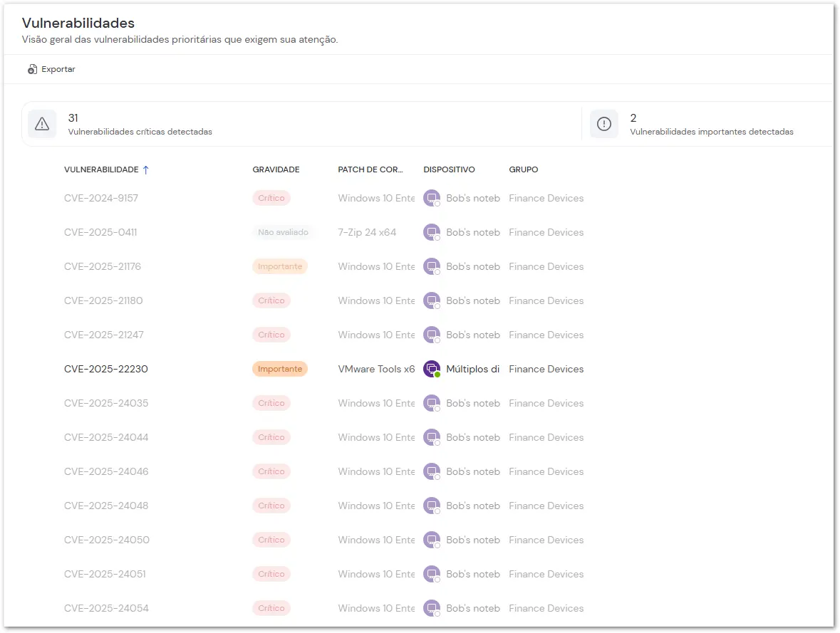Click device icon in CVE-2025-24050 row
The width and height of the screenshot is (840, 633).
point(432,540)
